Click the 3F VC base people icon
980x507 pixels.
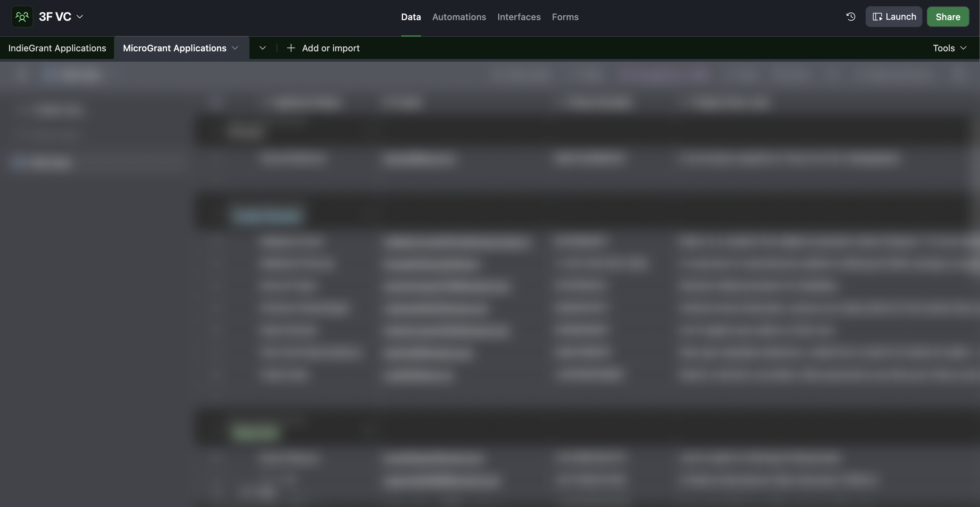[x=22, y=17]
